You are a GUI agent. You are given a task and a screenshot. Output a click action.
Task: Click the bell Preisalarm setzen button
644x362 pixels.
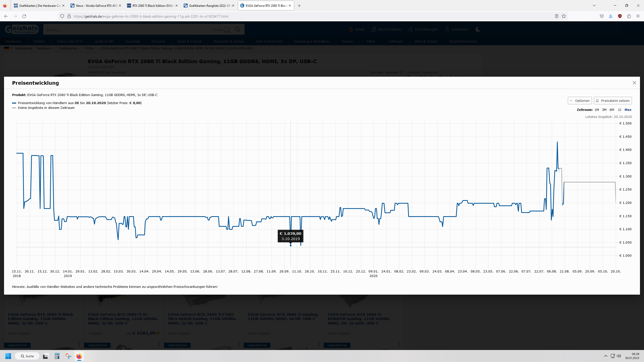(613, 101)
